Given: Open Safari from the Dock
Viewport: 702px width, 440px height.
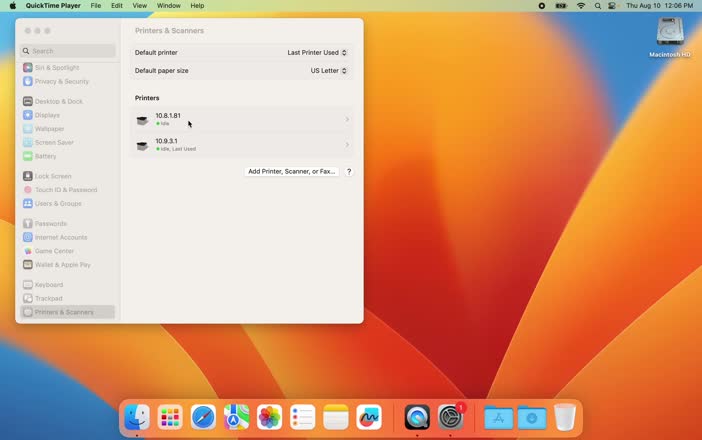Looking at the screenshot, I should pyautogui.click(x=203, y=417).
